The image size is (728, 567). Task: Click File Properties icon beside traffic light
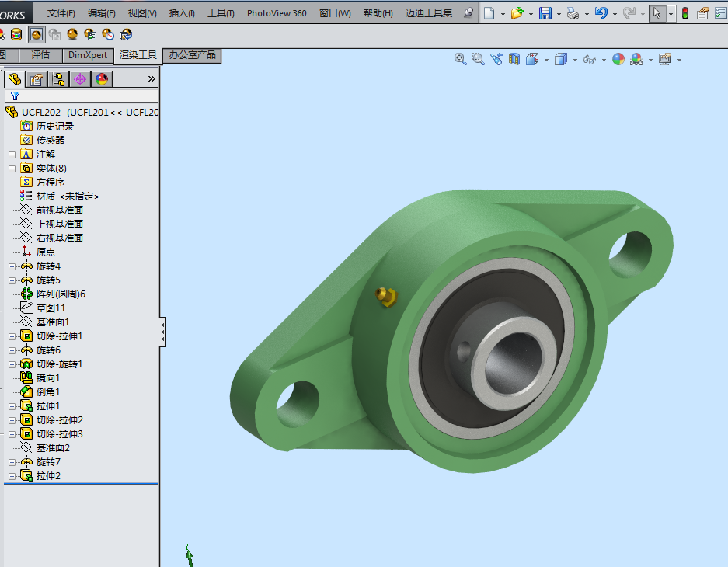pyautogui.click(x=703, y=13)
